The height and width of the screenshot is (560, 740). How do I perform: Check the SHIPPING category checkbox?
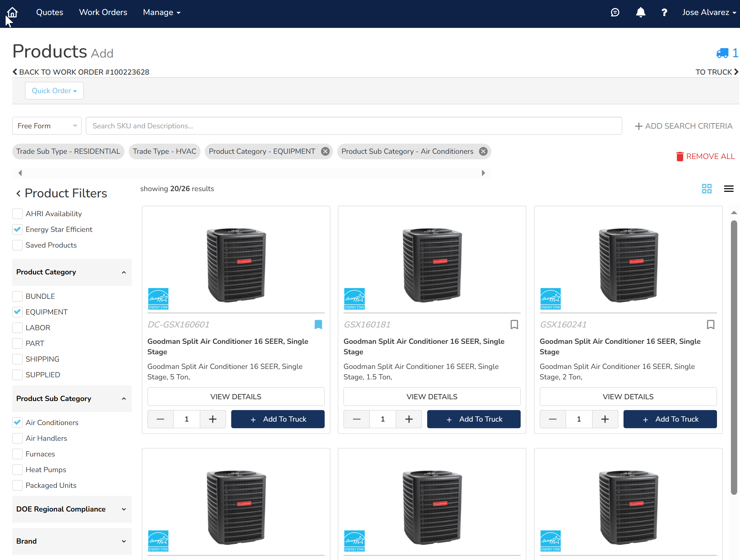click(x=17, y=359)
